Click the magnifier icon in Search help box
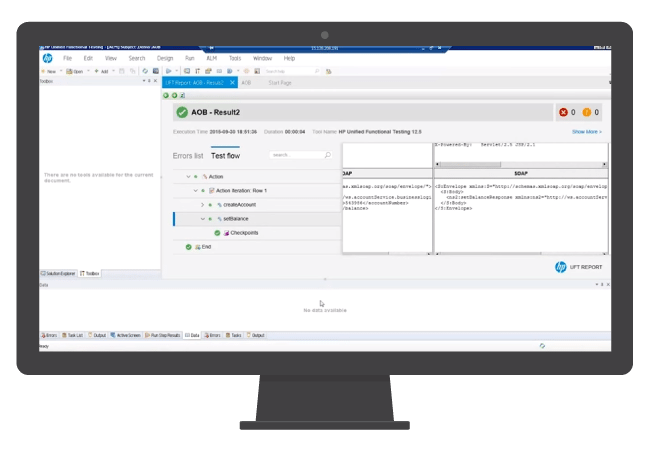The width and height of the screenshot is (650, 450). 317,71
